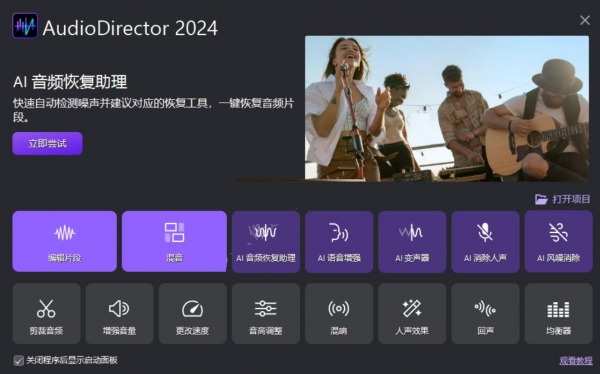Select 混响 tile
The image size is (600, 374).
pyautogui.click(x=339, y=314)
